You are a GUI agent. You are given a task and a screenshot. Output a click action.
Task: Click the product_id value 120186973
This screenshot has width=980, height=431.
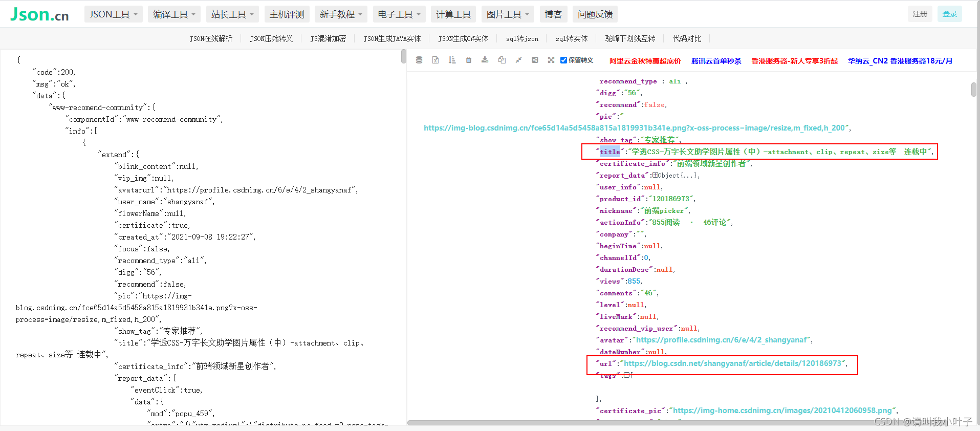point(671,199)
